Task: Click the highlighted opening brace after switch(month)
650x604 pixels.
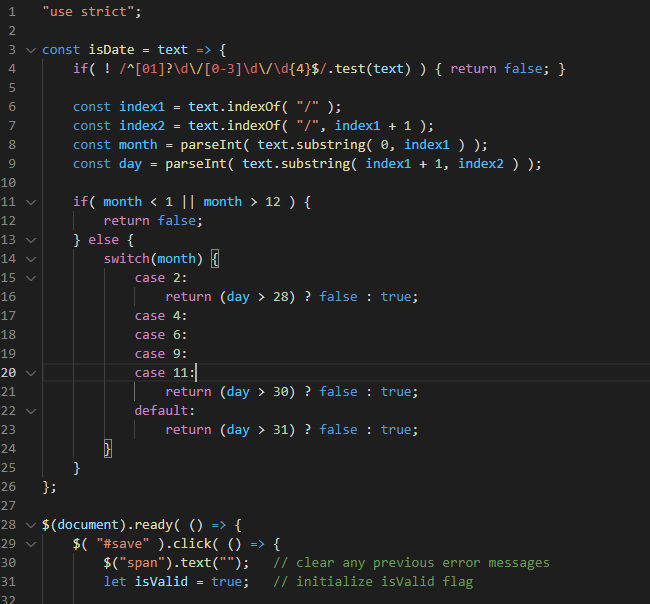Action: click(215, 259)
